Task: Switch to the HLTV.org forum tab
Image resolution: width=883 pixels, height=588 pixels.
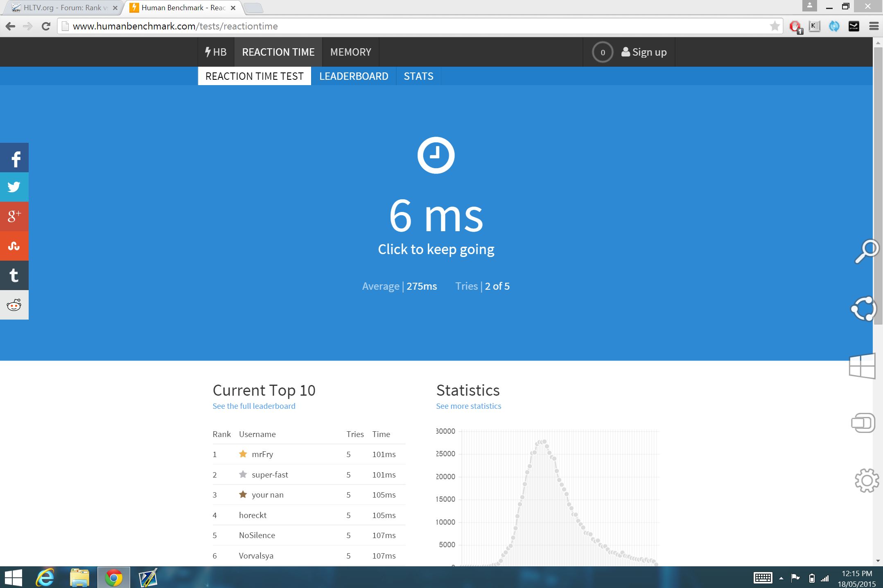Action: [63, 8]
